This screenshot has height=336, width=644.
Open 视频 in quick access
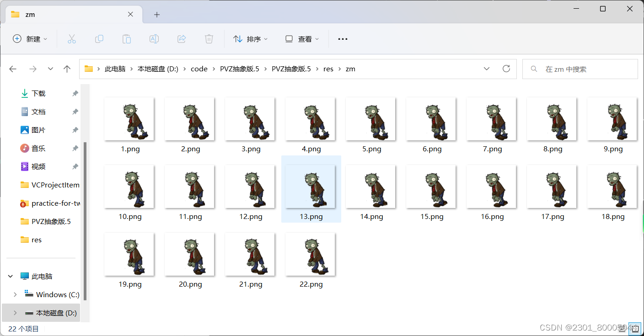[x=38, y=166]
